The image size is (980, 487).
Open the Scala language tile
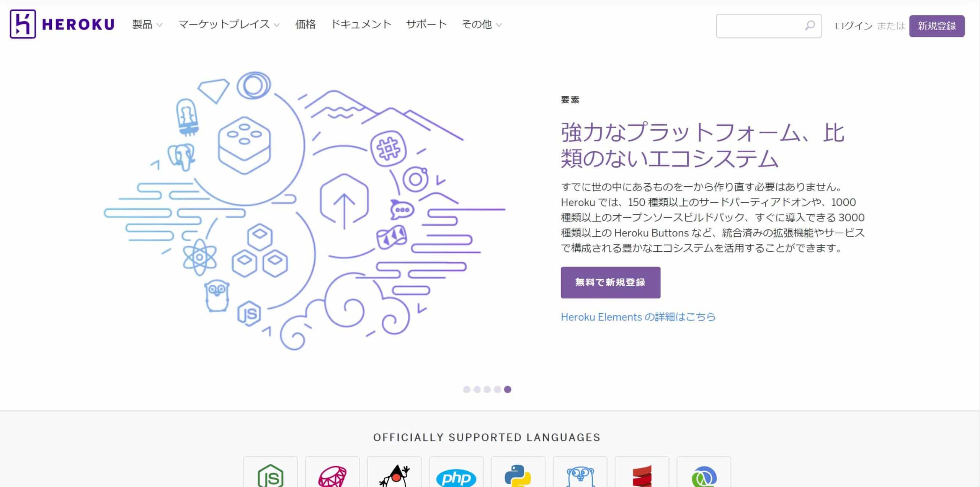tap(642, 472)
